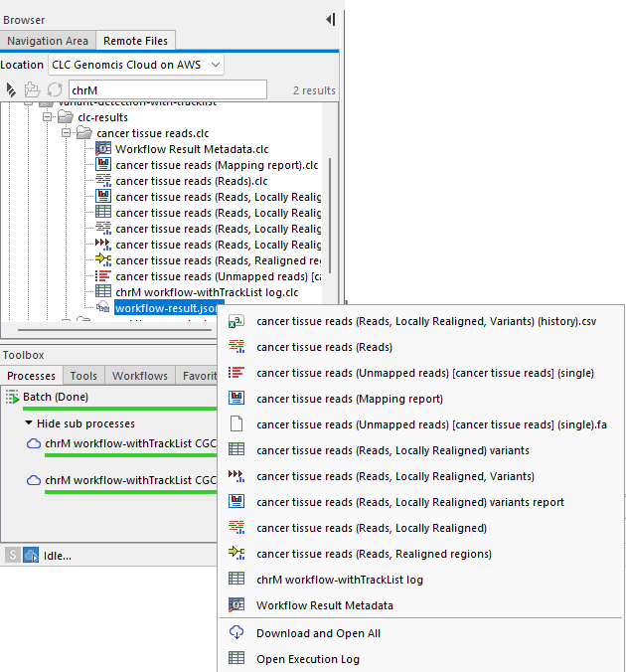Open (Reads, Locally Realigned, Variants) menu entry
The height and width of the screenshot is (672, 626).
click(x=420, y=476)
